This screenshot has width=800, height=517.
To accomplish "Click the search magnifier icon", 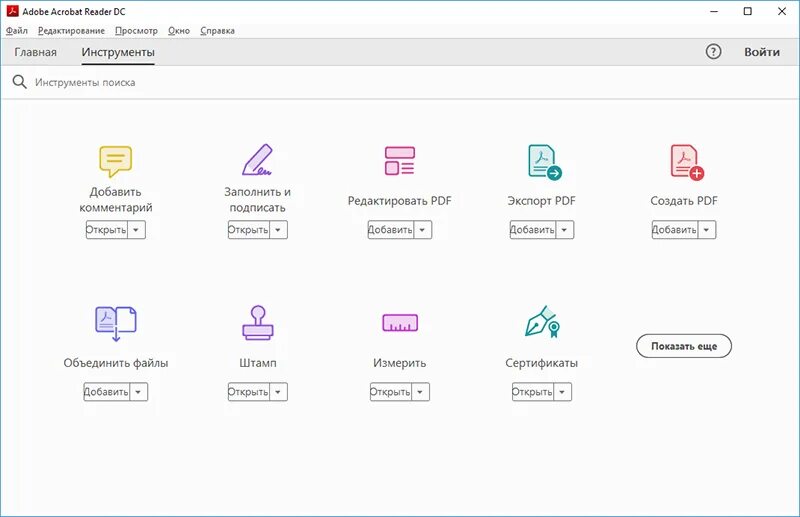I will [x=19, y=82].
